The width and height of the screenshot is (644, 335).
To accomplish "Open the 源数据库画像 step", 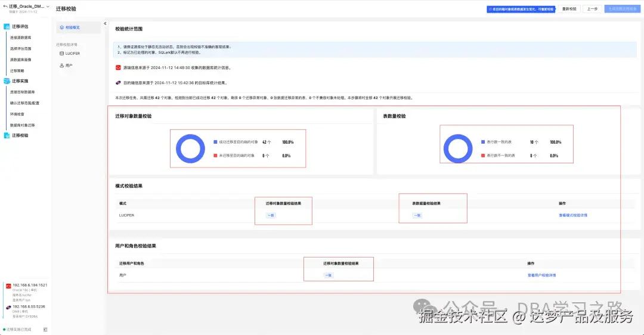I will 20,60.
